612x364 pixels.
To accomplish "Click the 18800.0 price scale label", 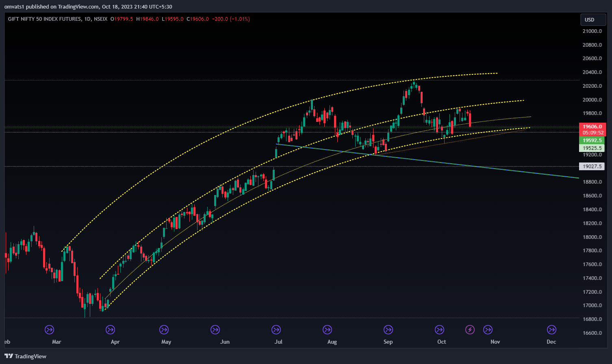I will 592,182.
